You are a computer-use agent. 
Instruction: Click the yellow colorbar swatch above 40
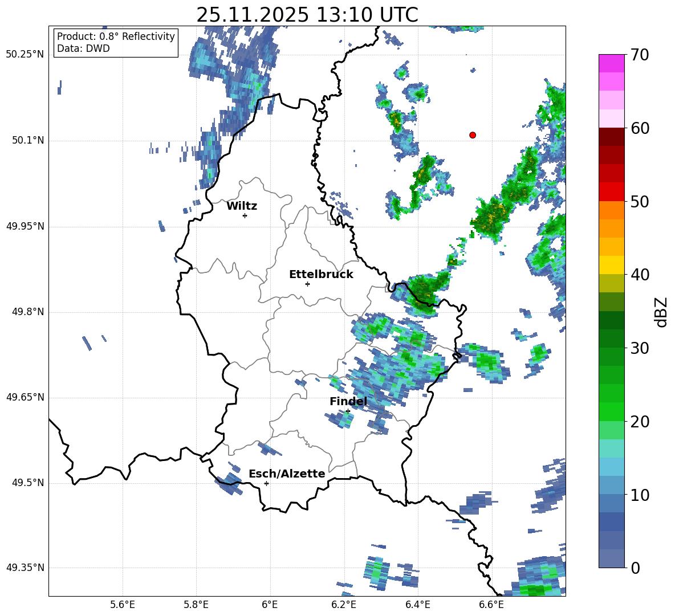pos(611,265)
